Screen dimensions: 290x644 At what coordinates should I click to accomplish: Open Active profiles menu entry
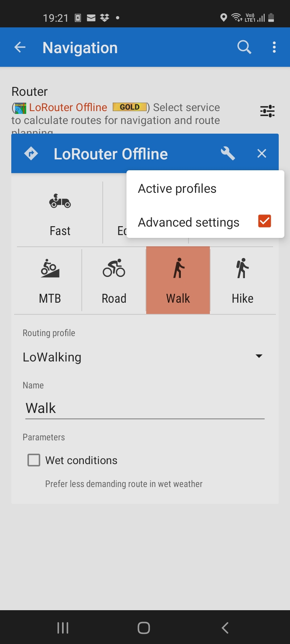[x=177, y=189]
